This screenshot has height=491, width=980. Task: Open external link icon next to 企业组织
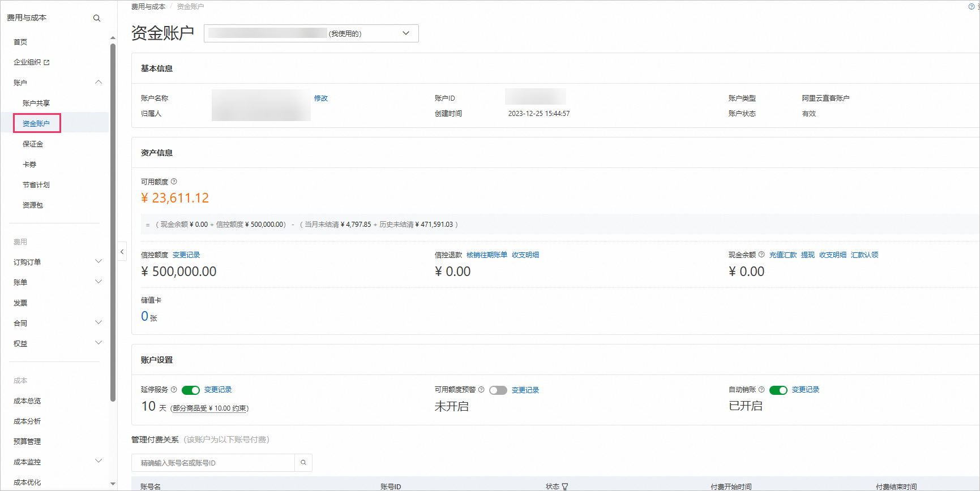click(46, 62)
